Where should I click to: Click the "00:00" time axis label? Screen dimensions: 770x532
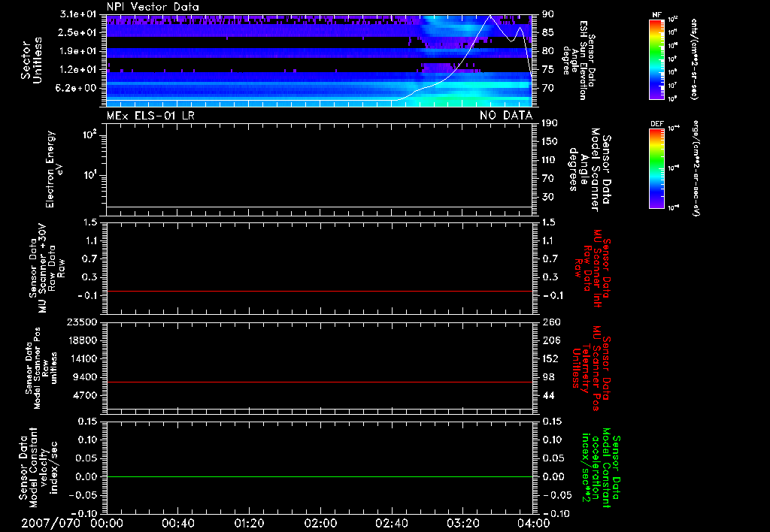point(107,523)
